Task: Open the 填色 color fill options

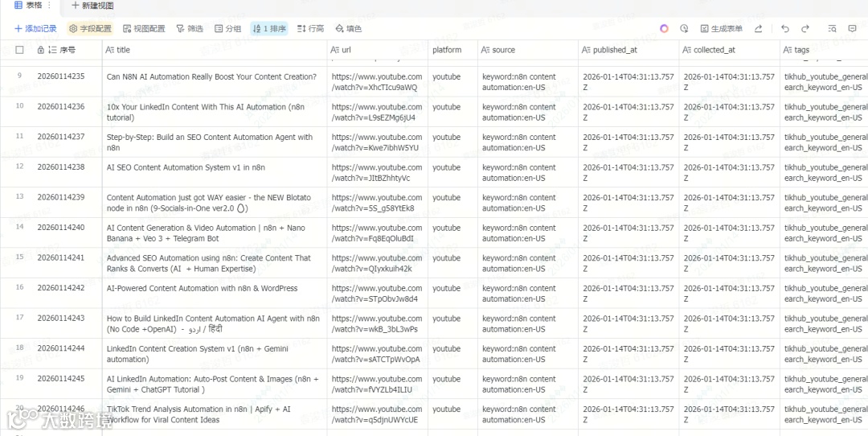Action: point(349,29)
